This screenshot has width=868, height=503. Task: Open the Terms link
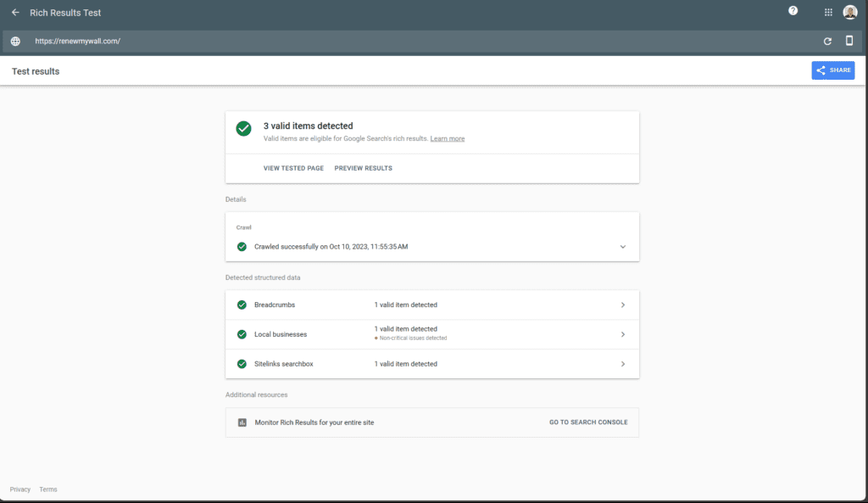[x=48, y=489]
